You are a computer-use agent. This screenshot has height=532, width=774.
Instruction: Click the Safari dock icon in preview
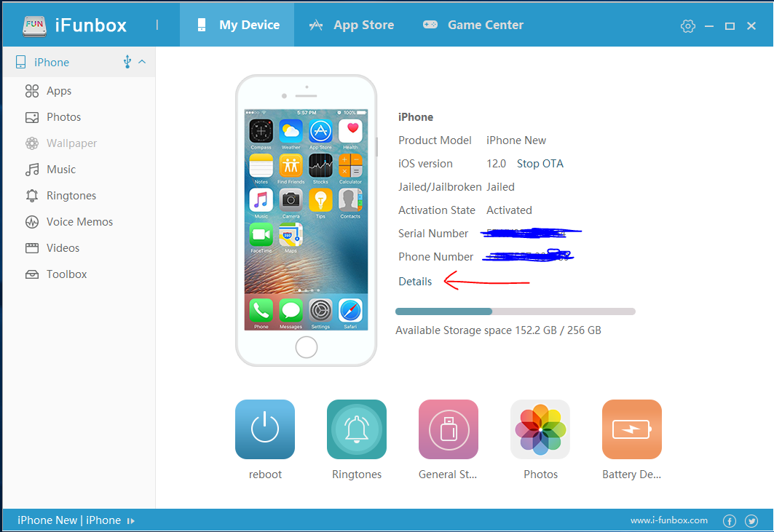[350, 311]
